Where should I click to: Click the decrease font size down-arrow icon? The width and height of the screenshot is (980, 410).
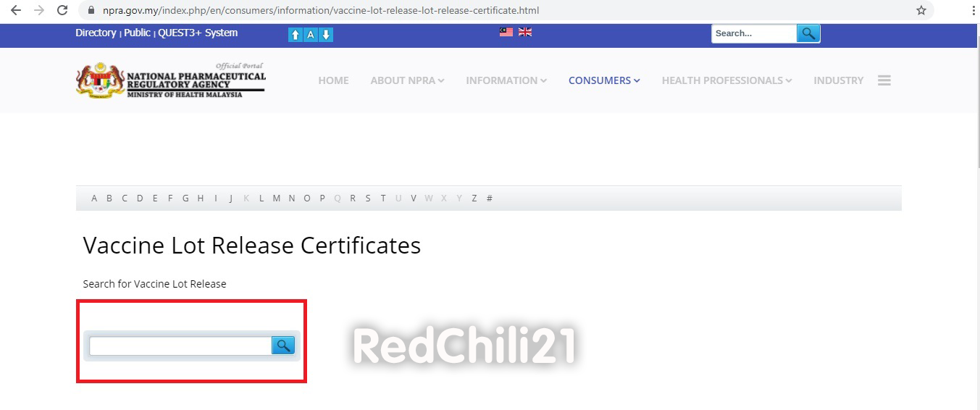click(x=326, y=35)
